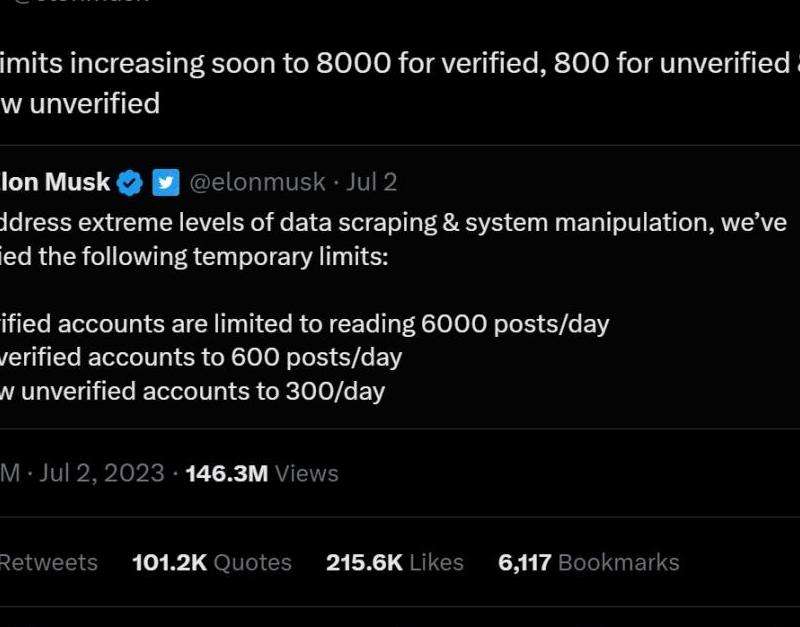View the 215.6K Likes list
The image size is (800, 627).
(x=395, y=563)
